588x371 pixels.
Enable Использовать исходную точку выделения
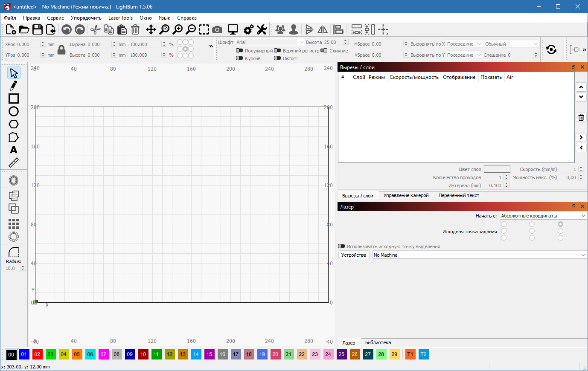coord(341,246)
